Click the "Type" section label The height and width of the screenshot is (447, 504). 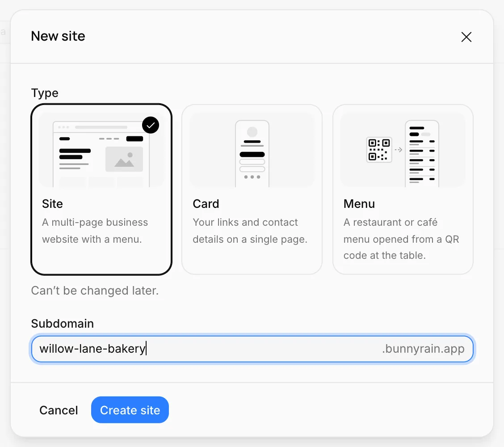click(45, 93)
